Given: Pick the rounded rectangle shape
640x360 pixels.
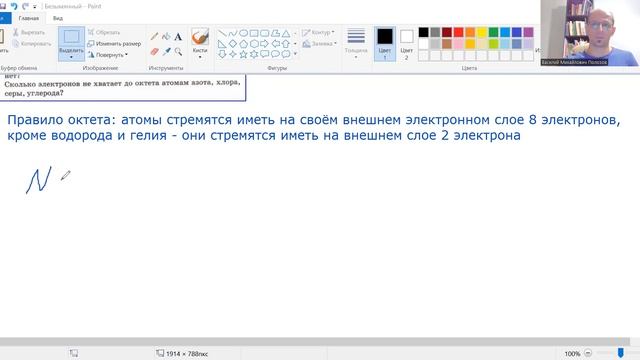Looking at the screenshot, I should click(x=264, y=33).
